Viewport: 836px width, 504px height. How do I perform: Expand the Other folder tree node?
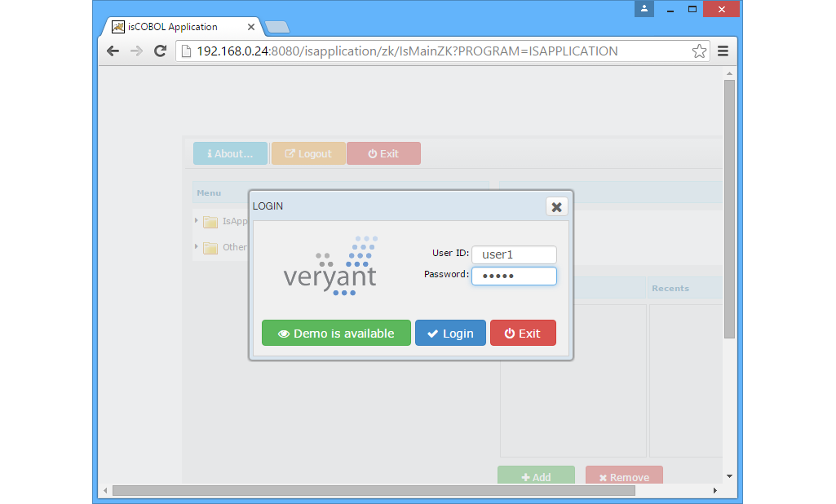click(197, 247)
